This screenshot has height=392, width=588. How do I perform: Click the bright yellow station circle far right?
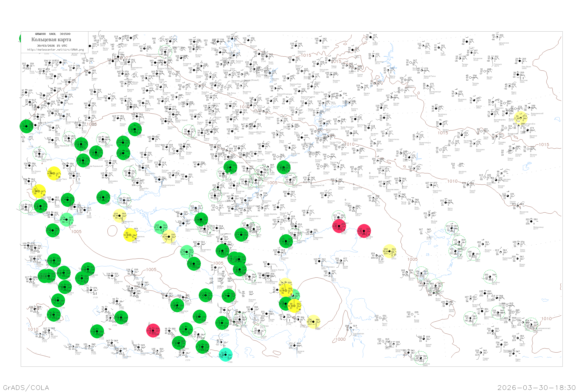pyautogui.click(x=521, y=118)
